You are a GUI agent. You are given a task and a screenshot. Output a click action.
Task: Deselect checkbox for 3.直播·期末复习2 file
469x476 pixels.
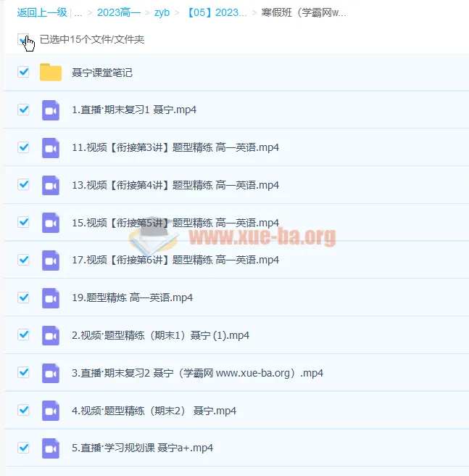[23, 372]
